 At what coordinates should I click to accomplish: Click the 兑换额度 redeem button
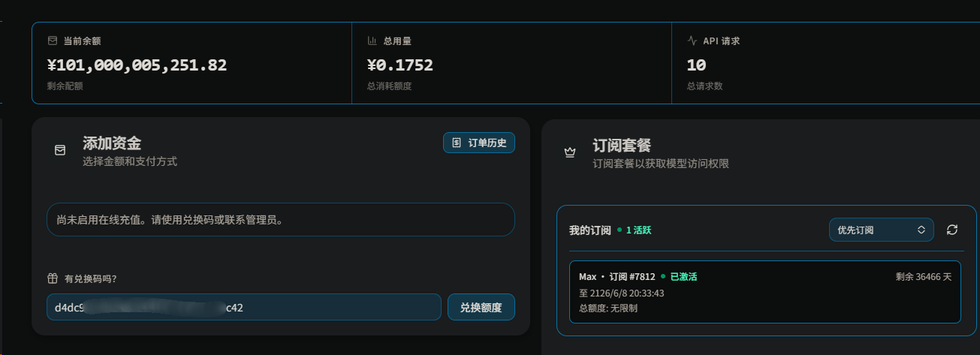coord(481,307)
